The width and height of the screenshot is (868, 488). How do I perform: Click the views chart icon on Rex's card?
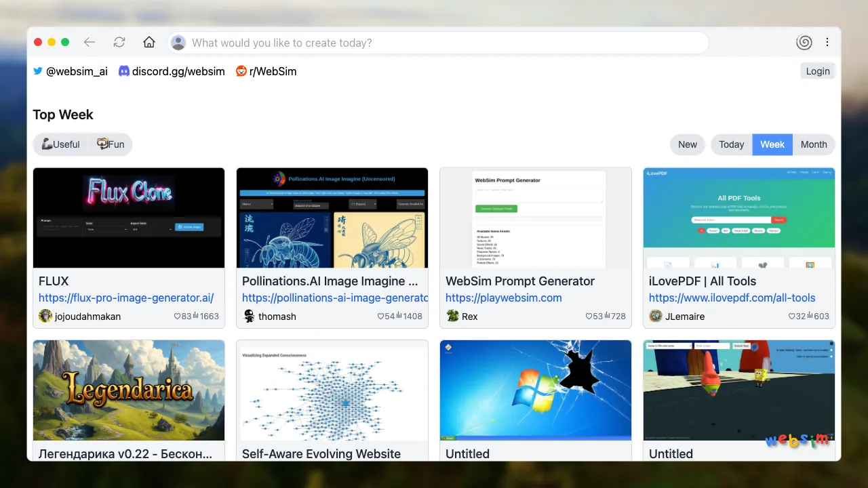coord(606,316)
